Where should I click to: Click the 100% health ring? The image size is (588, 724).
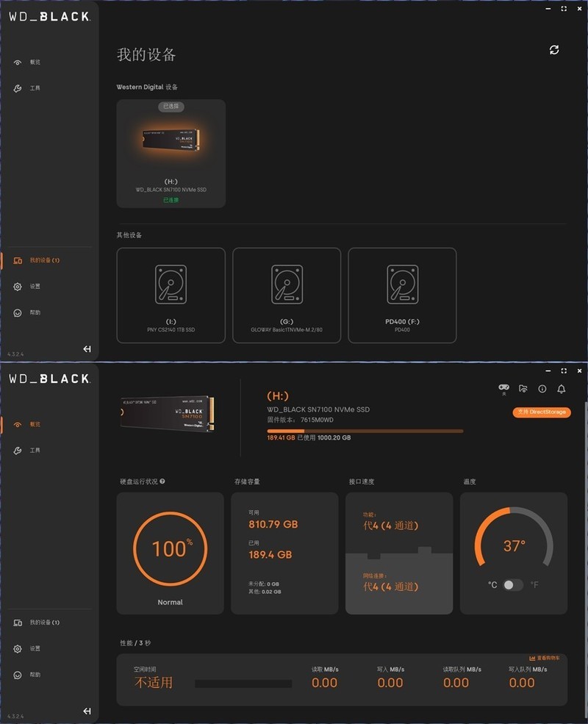(x=171, y=548)
